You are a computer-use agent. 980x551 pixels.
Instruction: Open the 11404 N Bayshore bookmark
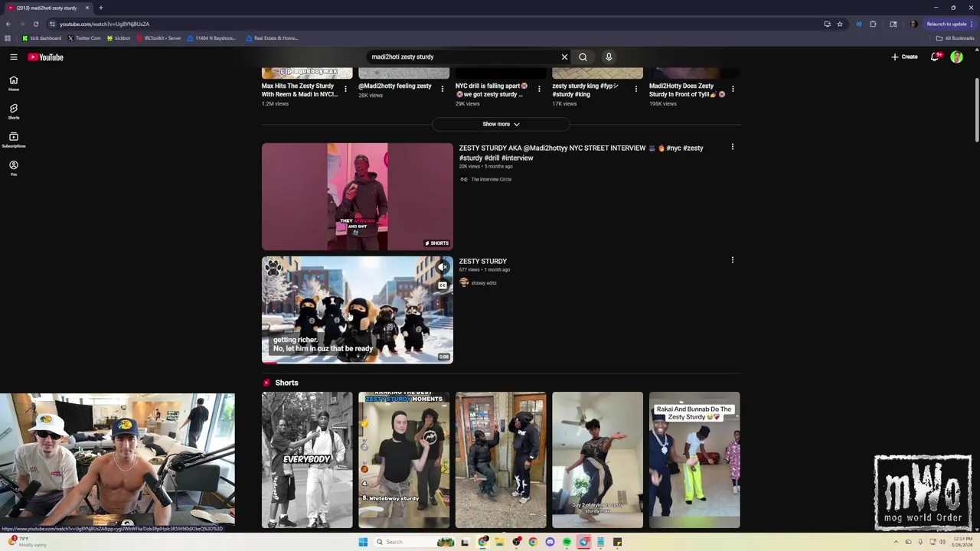point(211,38)
